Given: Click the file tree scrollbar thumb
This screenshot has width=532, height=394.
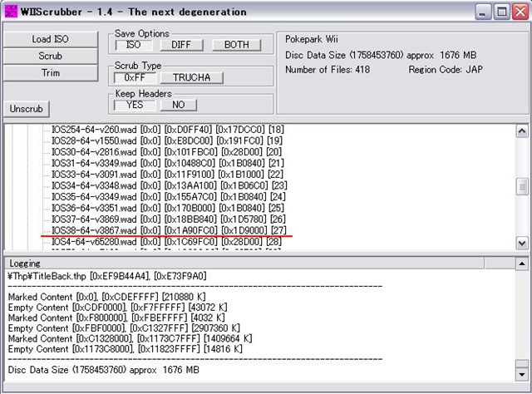Looking at the screenshot, I should [x=522, y=187].
